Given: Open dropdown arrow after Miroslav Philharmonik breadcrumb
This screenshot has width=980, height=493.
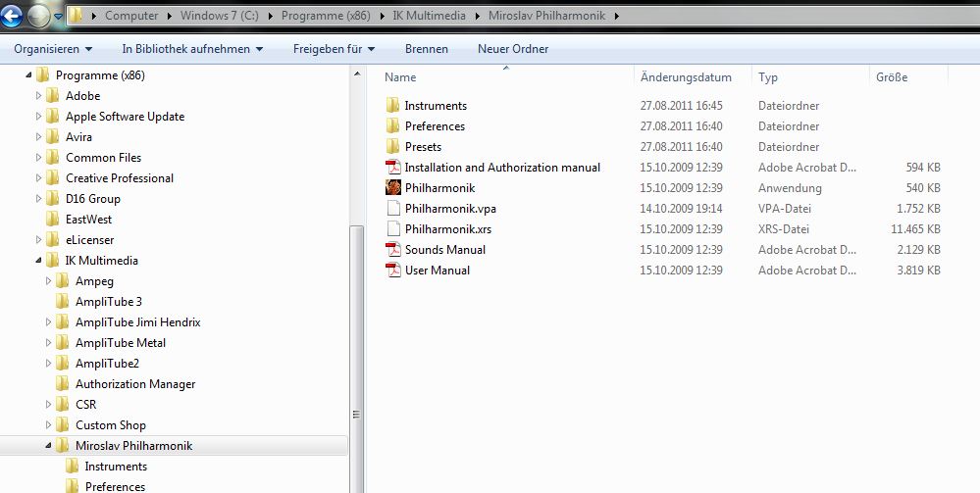Looking at the screenshot, I should point(616,17).
